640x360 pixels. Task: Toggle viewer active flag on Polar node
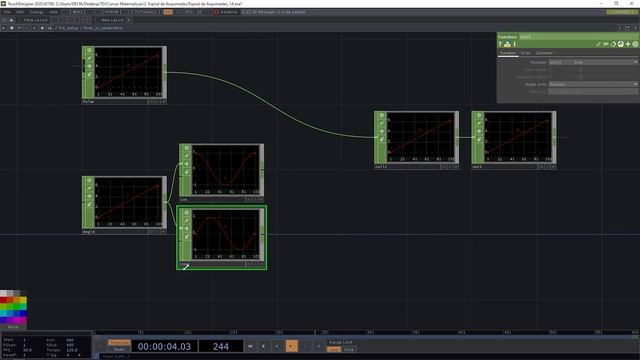tap(89, 51)
